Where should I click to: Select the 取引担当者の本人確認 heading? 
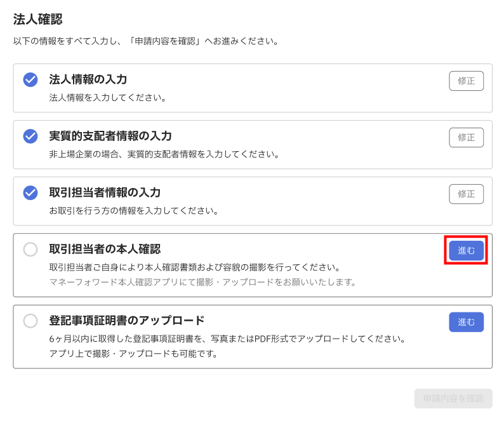[105, 249]
